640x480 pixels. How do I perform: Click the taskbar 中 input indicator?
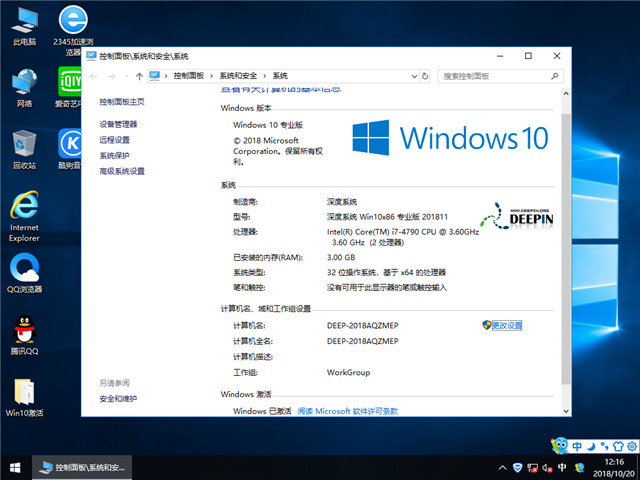pos(562,468)
